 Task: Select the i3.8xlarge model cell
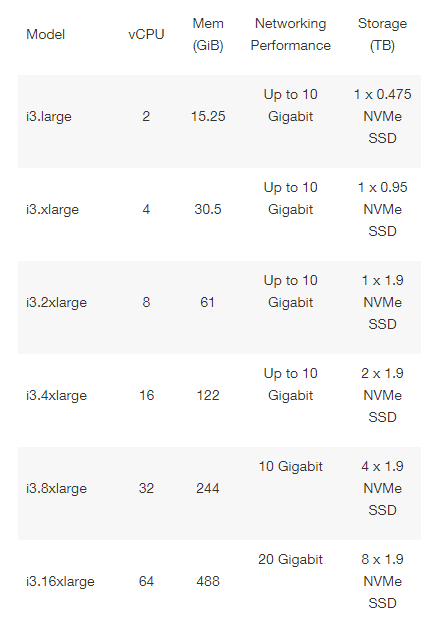(x=56, y=489)
